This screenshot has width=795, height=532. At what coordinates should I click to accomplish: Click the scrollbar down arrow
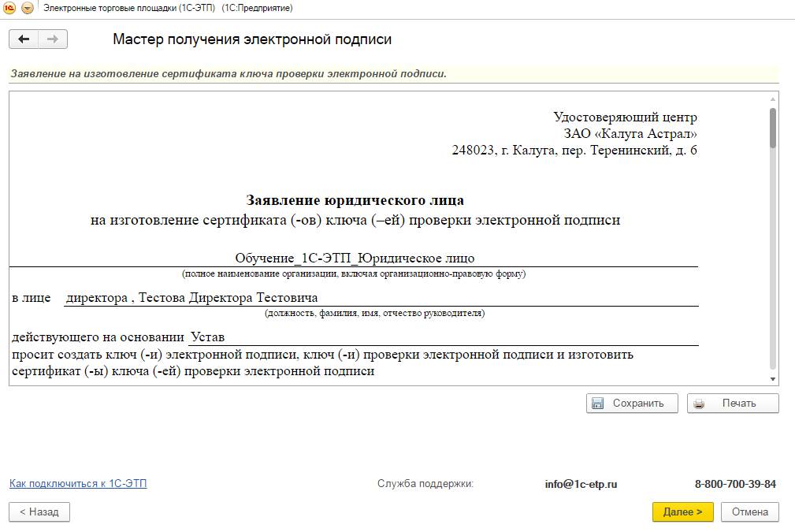point(773,379)
